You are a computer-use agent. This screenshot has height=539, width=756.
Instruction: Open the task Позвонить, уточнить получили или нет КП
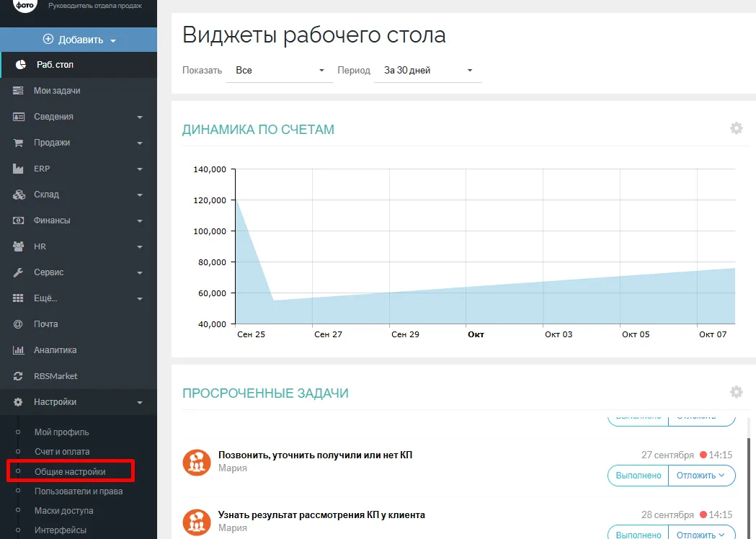pos(315,455)
